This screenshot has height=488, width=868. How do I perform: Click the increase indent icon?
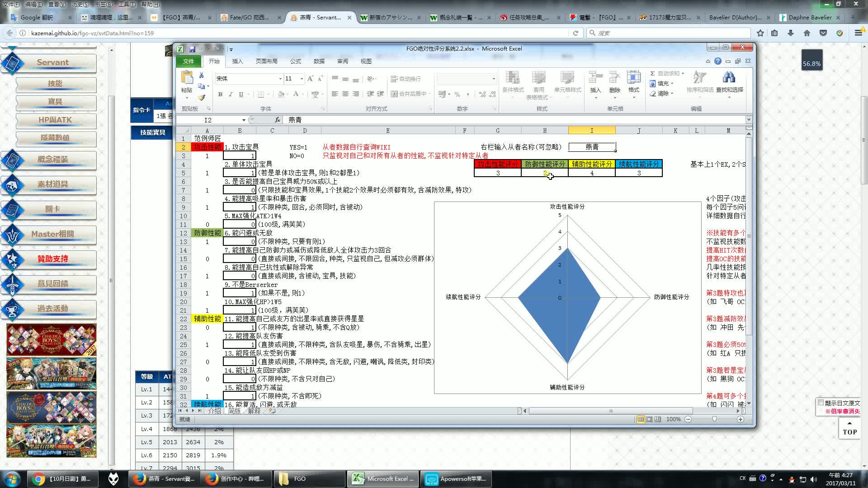point(381,94)
